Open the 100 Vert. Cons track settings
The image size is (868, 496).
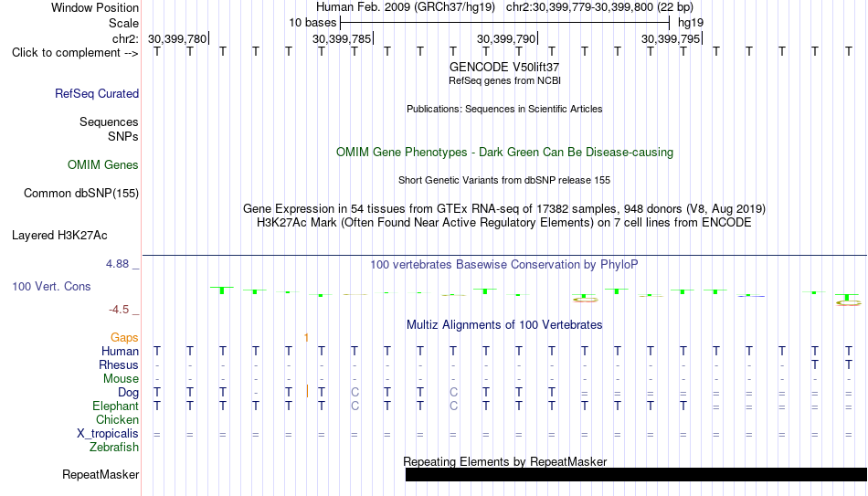click(51, 286)
